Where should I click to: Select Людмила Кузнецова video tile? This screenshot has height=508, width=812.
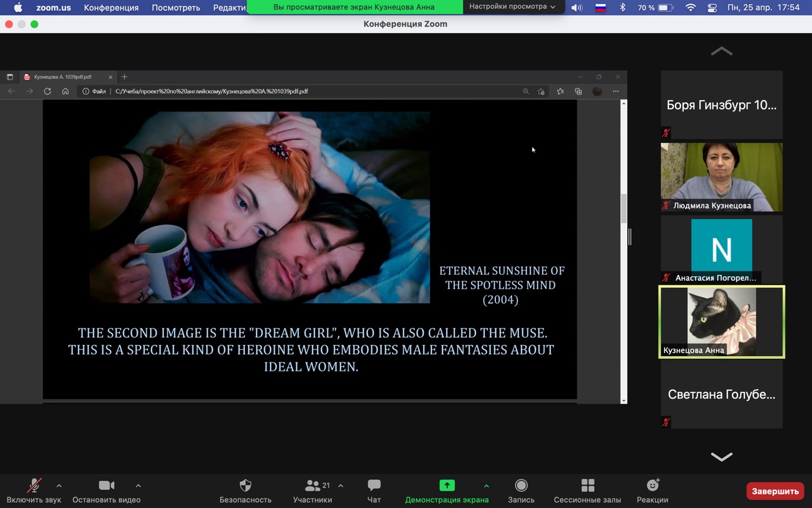coord(721,177)
